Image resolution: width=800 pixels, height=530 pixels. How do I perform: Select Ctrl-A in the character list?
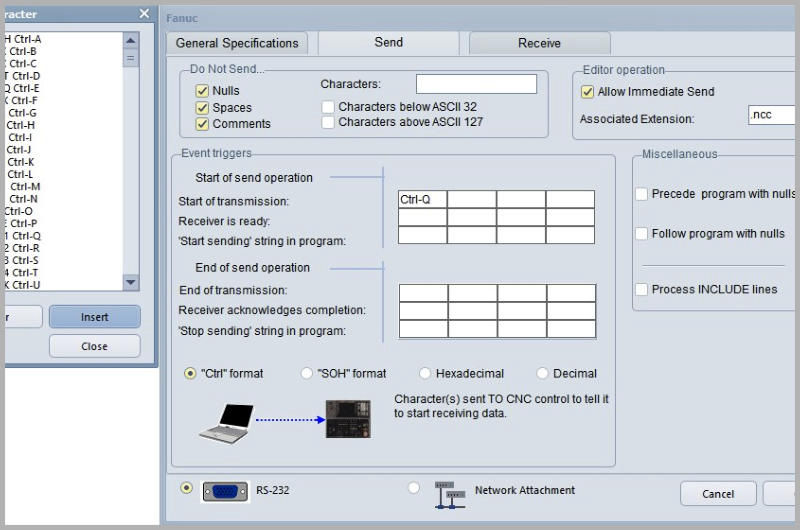click(x=64, y=39)
